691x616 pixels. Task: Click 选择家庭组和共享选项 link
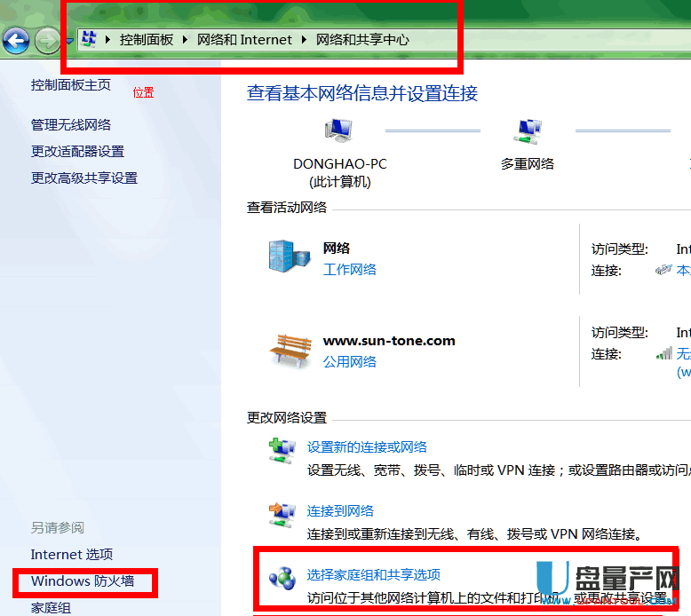click(373, 574)
